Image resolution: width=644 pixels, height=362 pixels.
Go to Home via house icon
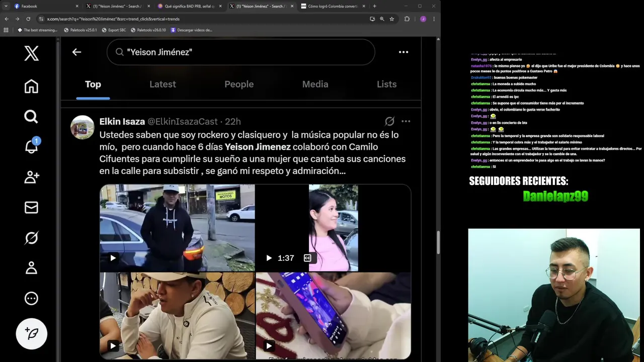coord(31,86)
